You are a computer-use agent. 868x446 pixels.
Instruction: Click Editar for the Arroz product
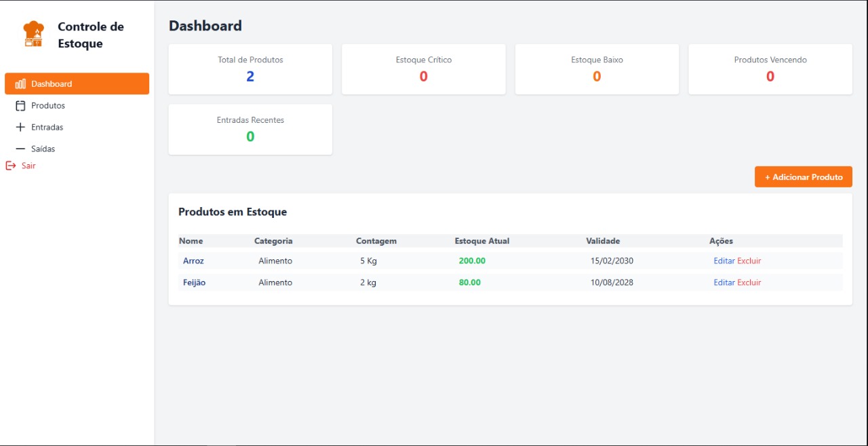pos(724,261)
